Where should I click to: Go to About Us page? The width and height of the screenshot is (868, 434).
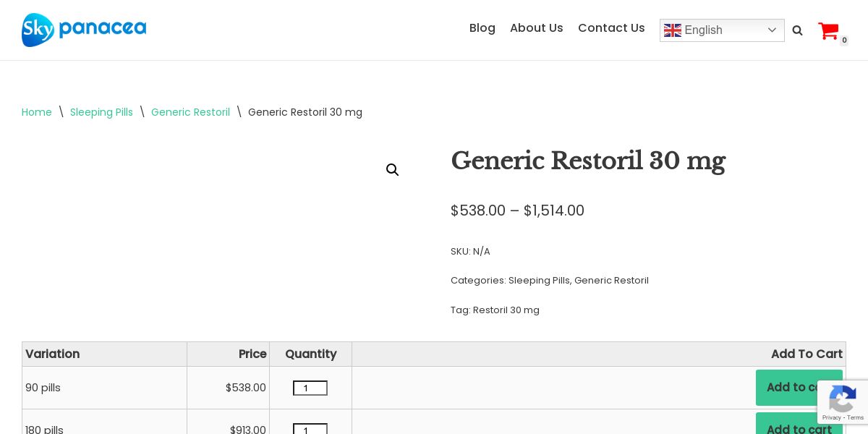click(536, 28)
